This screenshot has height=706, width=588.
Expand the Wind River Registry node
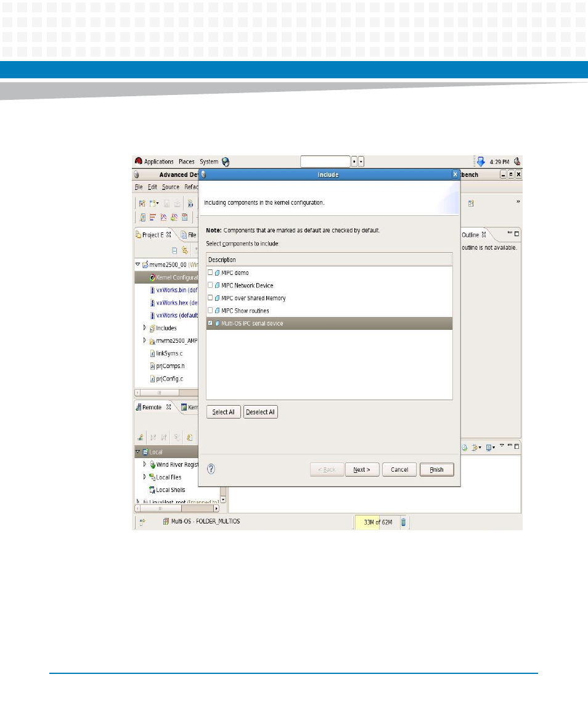[x=144, y=464]
